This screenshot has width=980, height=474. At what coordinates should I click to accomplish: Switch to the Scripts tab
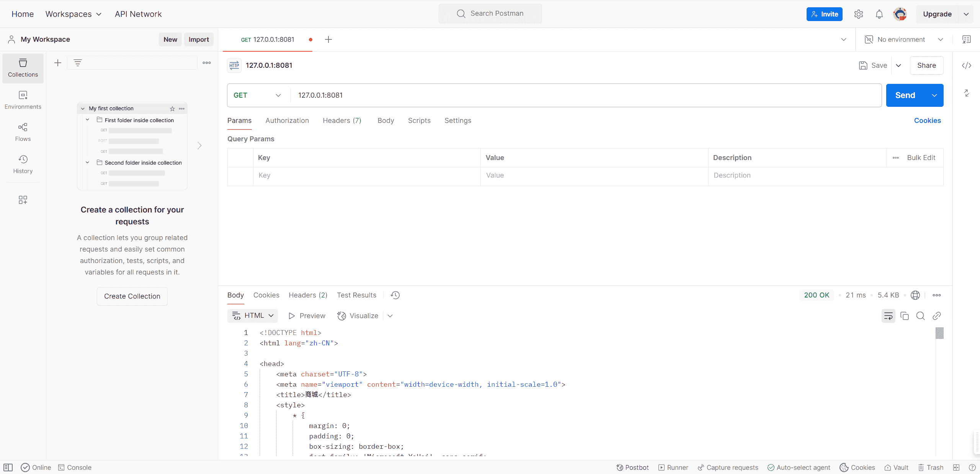pos(419,121)
